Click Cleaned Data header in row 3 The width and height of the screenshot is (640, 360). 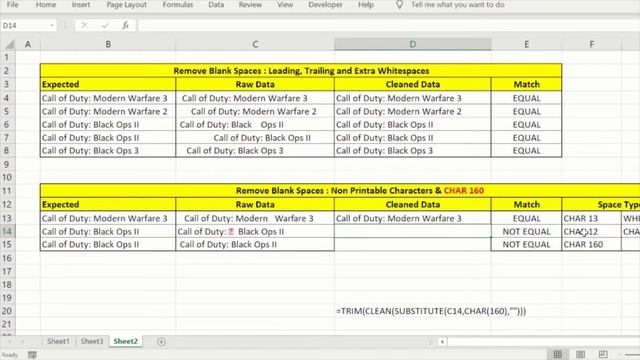412,84
